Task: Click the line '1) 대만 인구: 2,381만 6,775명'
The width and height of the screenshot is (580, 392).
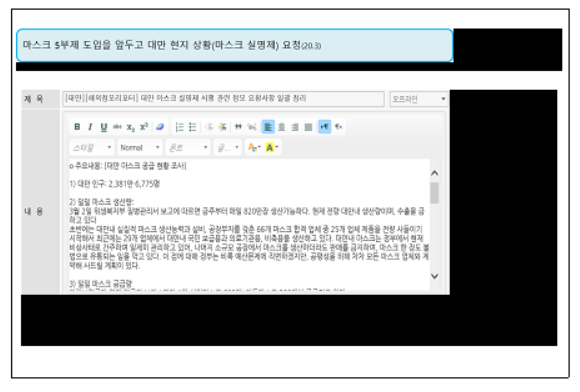Action: tap(115, 184)
